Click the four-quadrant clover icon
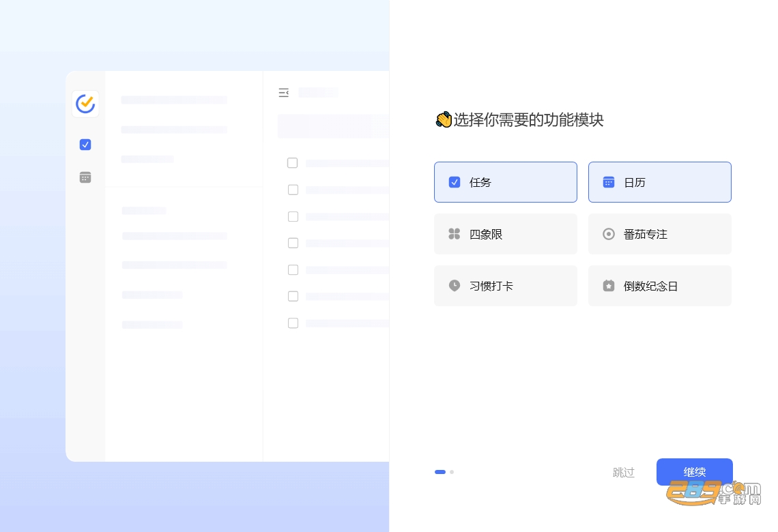778x532 pixels. click(x=454, y=234)
